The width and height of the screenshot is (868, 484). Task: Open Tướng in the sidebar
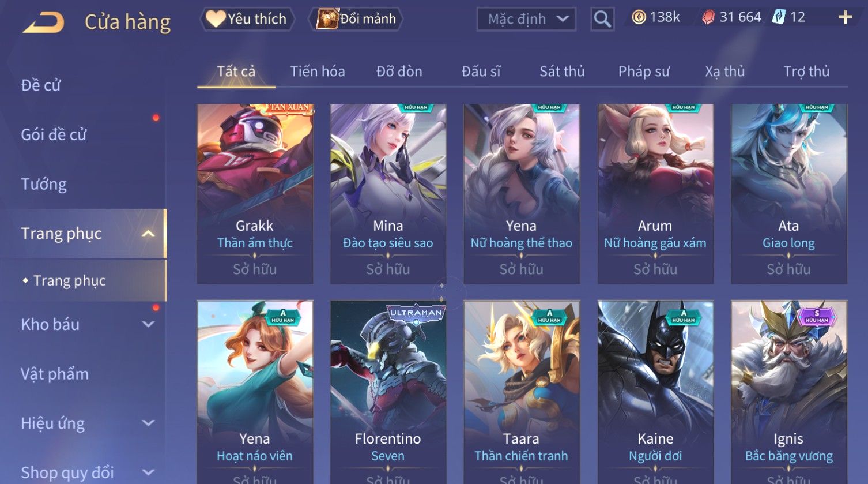tap(44, 184)
